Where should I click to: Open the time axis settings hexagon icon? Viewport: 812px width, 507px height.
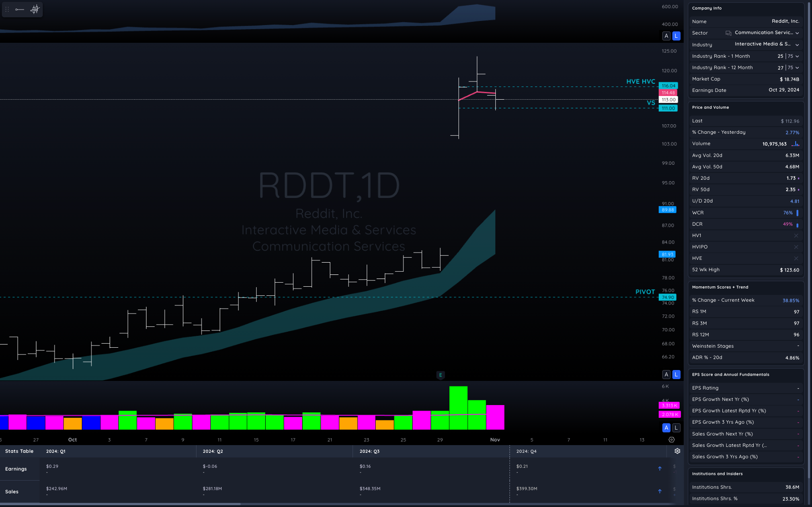(671, 440)
